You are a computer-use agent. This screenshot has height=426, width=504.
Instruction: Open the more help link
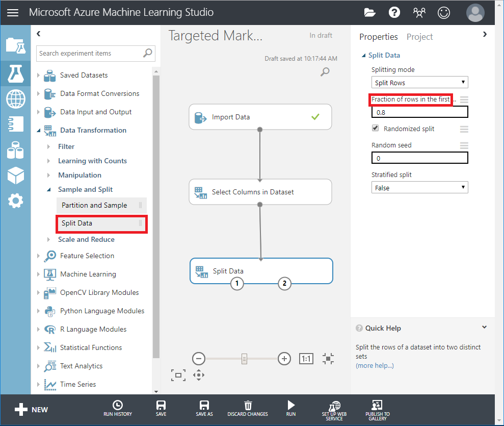375,365
